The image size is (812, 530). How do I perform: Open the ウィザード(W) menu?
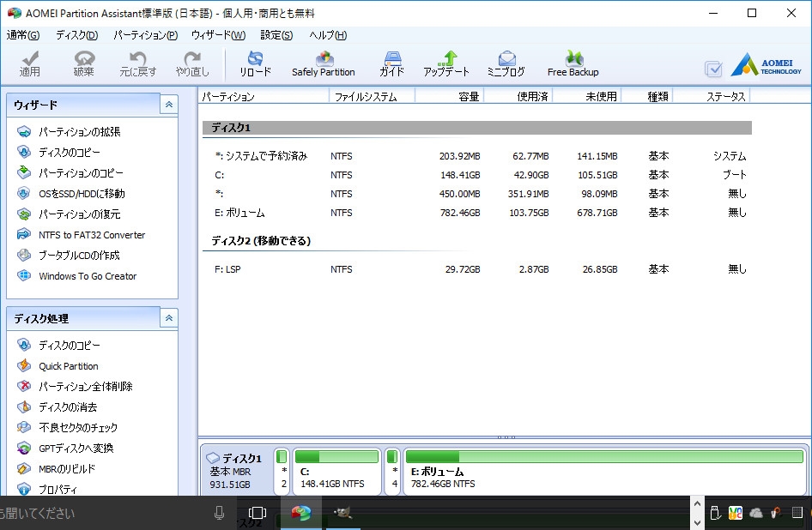218,35
